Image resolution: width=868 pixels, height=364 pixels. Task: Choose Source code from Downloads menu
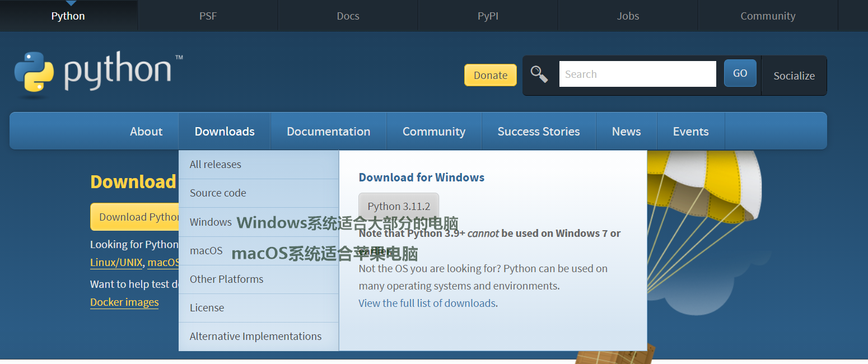[x=259, y=193]
